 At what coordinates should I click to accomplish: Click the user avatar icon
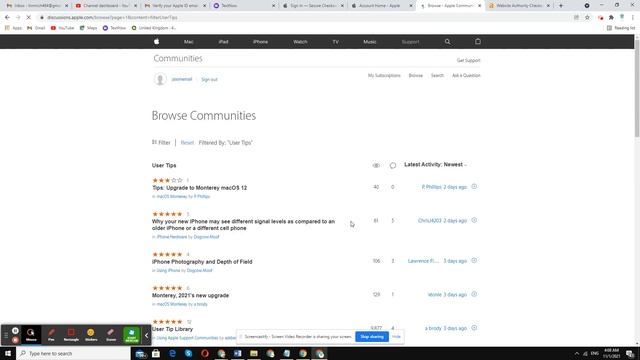[160, 79]
